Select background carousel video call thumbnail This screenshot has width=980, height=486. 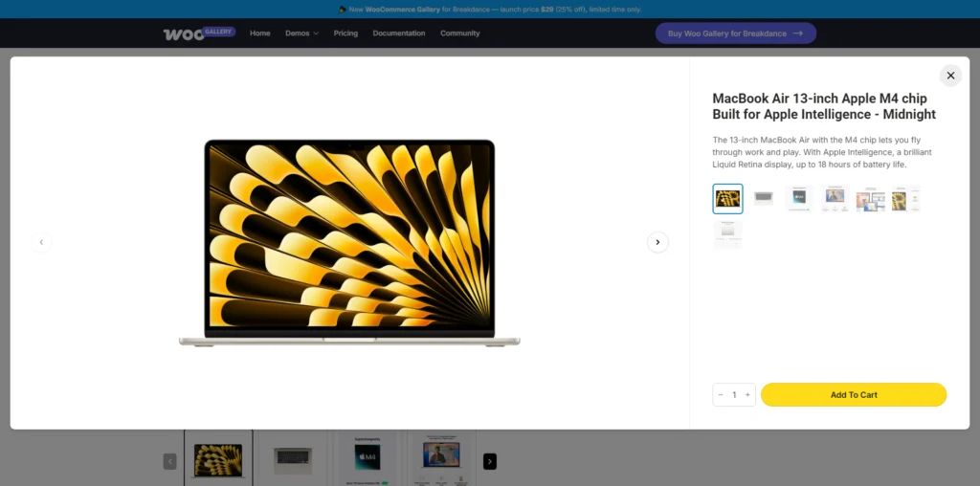[x=441, y=458]
